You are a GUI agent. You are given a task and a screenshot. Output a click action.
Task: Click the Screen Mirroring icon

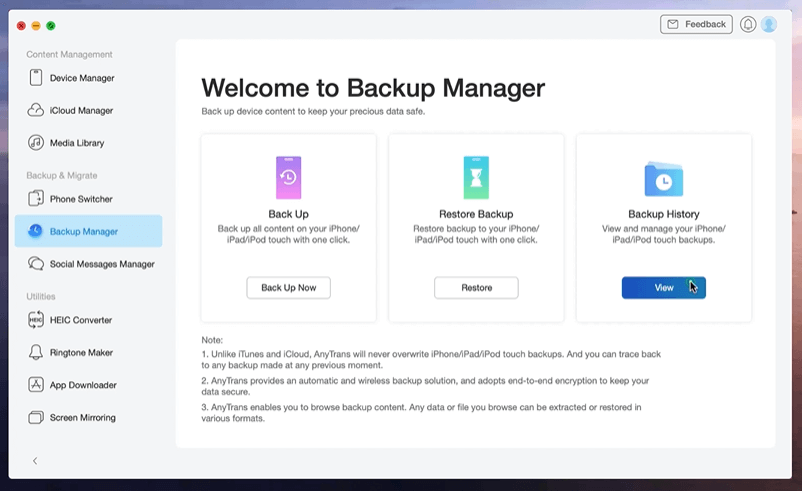point(36,417)
